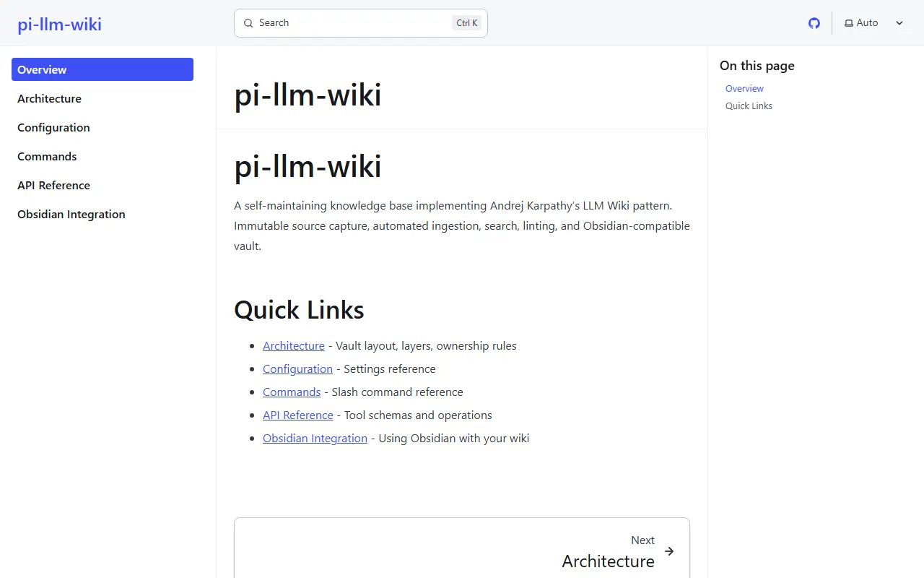Click 'Settings reference' description text
The width and height of the screenshot is (924, 578).
[x=390, y=368]
